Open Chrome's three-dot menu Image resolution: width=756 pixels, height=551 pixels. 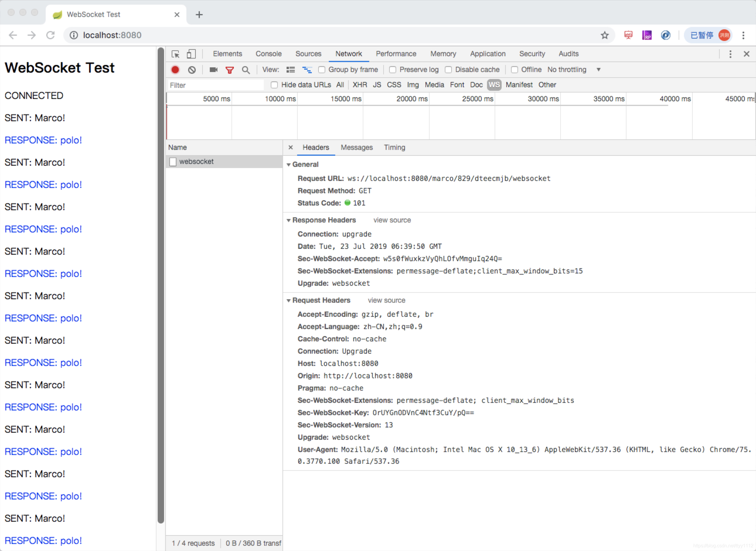tap(743, 35)
